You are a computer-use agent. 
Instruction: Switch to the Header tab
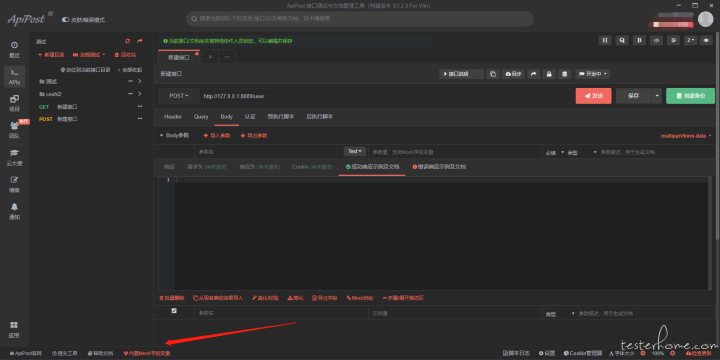click(x=173, y=117)
